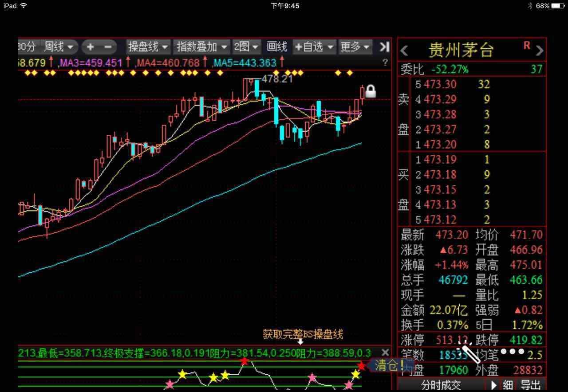
Task: Activate the 画线 drawing tool
Action: pyautogui.click(x=277, y=47)
